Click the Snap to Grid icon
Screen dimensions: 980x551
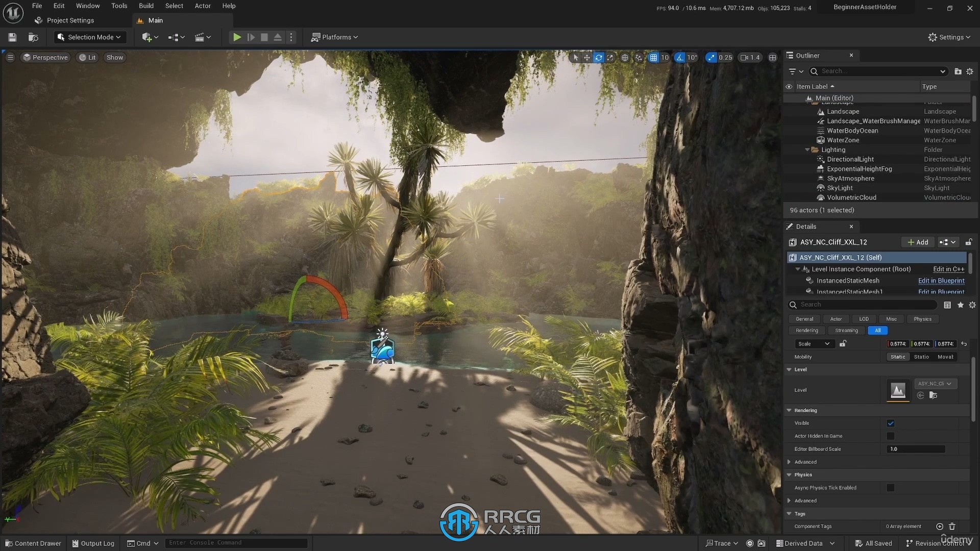pyautogui.click(x=653, y=57)
